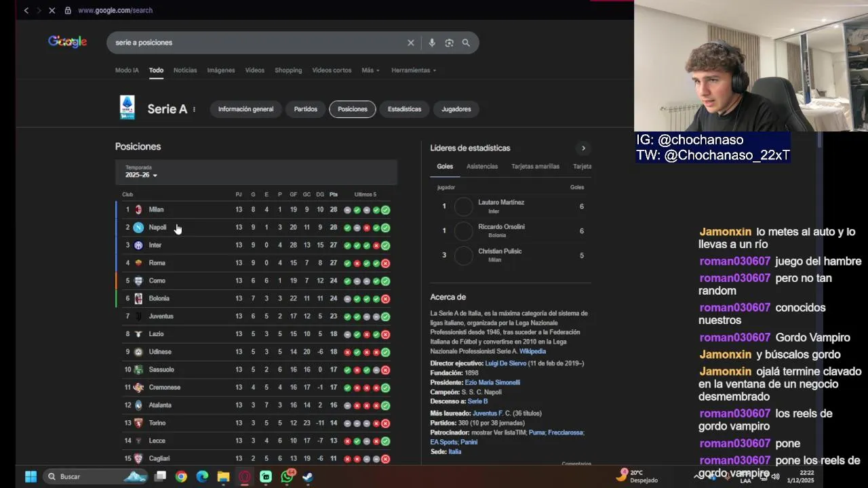Open the Serie B relegation link
Screen dimensions: 868x488
click(477, 401)
